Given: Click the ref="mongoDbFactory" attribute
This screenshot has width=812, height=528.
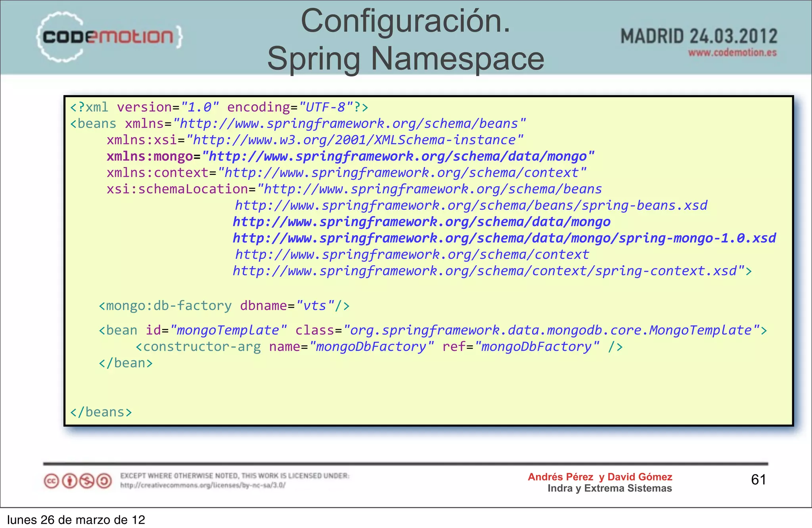Looking at the screenshot, I should click(521, 346).
